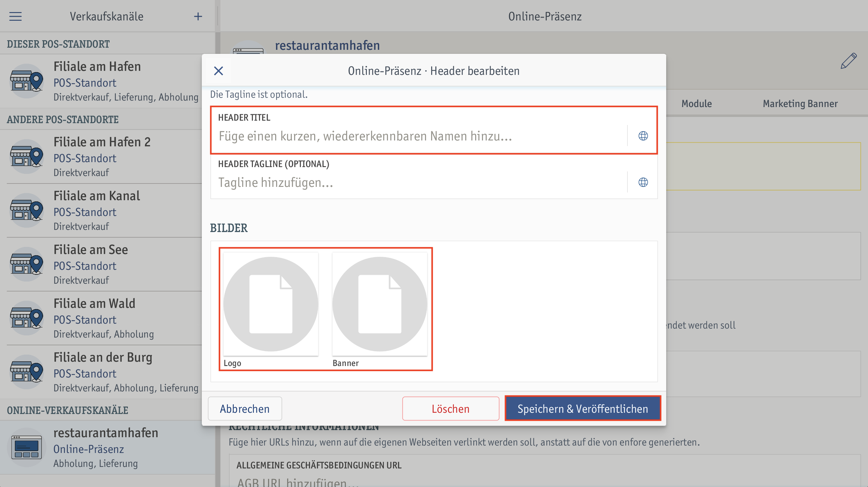
Task: Open language globe for Header Titel
Action: 643,136
